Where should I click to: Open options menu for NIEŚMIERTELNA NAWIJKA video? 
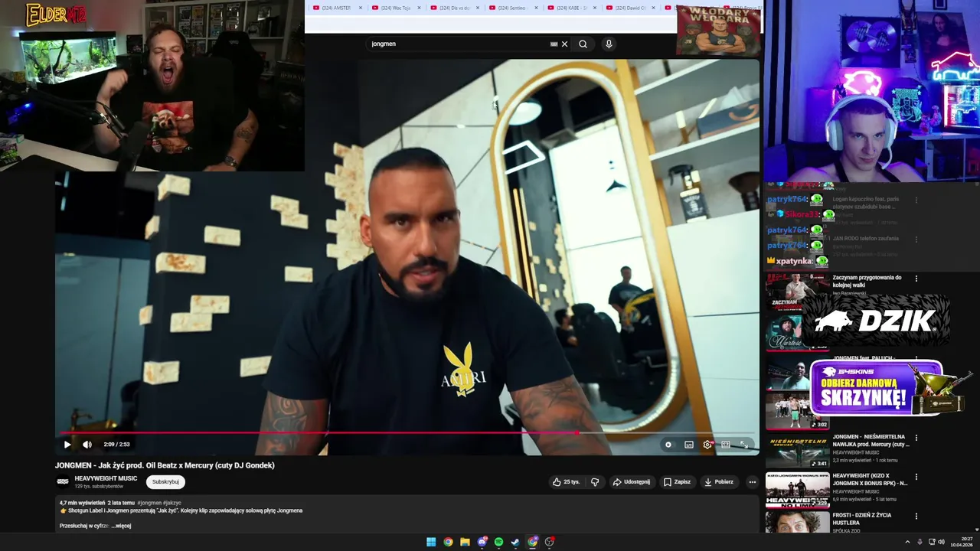pyautogui.click(x=916, y=438)
